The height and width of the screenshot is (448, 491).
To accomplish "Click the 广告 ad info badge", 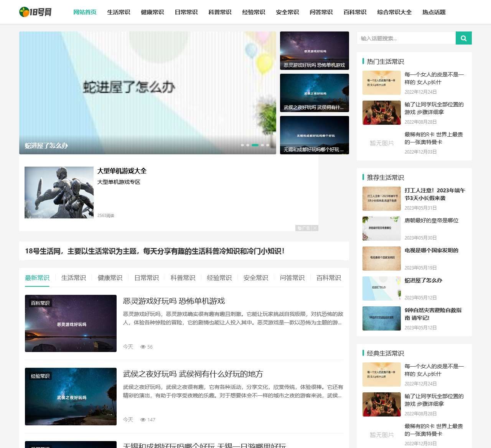I will (304, 228).
